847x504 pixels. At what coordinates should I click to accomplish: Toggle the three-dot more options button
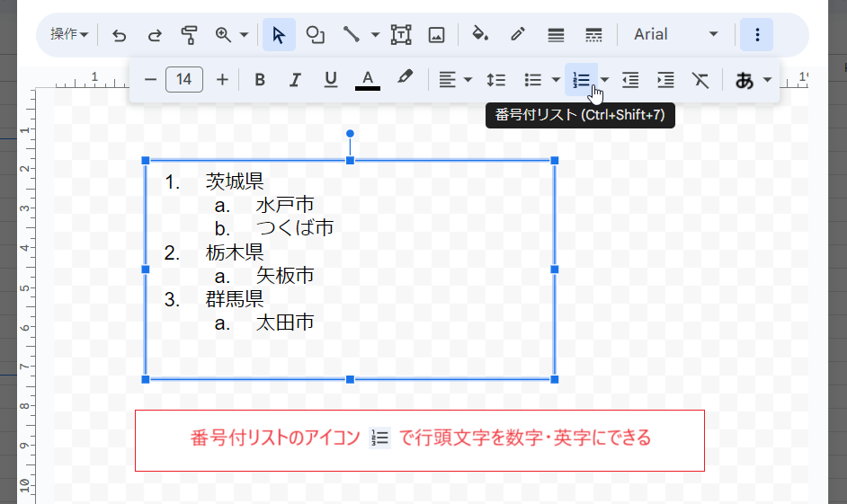click(x=757, y=34)
